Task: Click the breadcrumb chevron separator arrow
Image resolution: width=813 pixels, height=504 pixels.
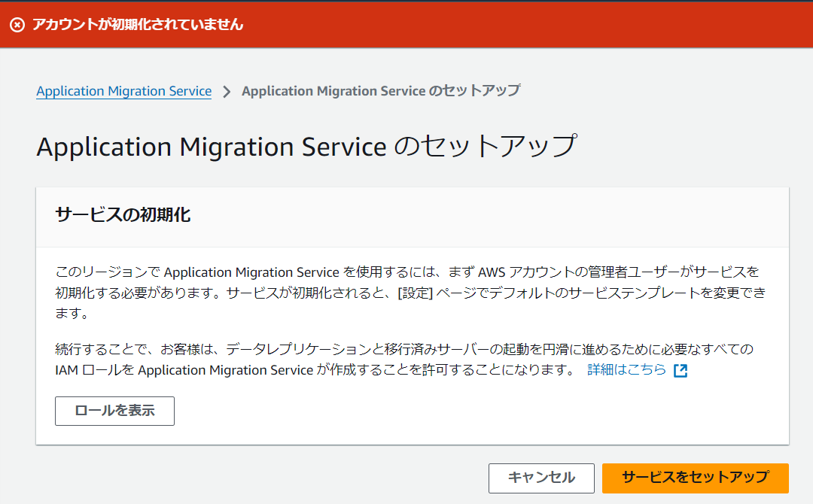Action: [x=227, y=92]
